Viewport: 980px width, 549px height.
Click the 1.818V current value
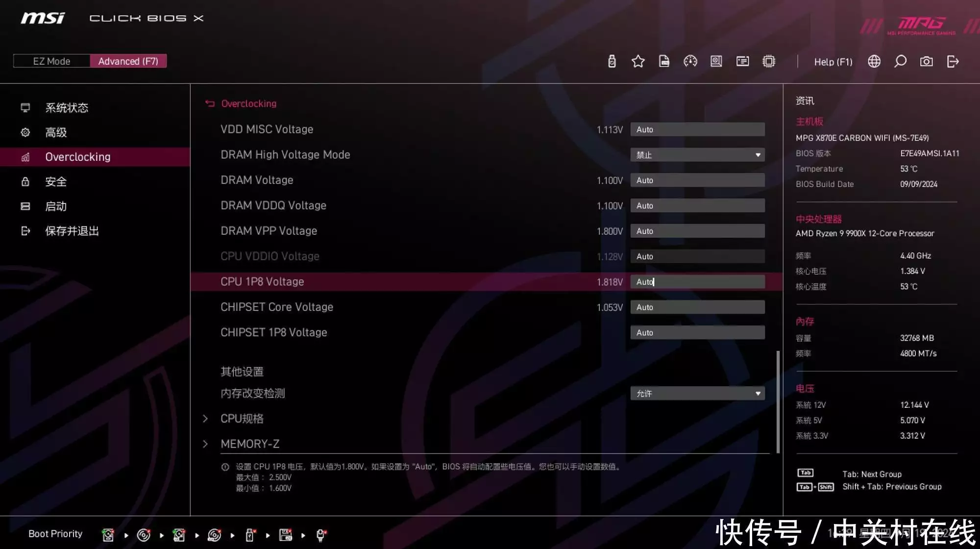click(610, 282)
